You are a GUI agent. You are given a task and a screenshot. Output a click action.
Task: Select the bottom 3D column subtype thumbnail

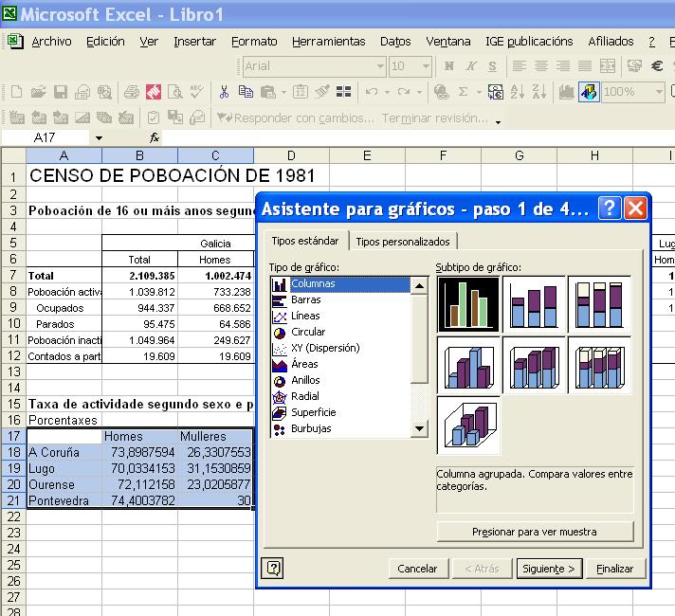tap(468, 426)
